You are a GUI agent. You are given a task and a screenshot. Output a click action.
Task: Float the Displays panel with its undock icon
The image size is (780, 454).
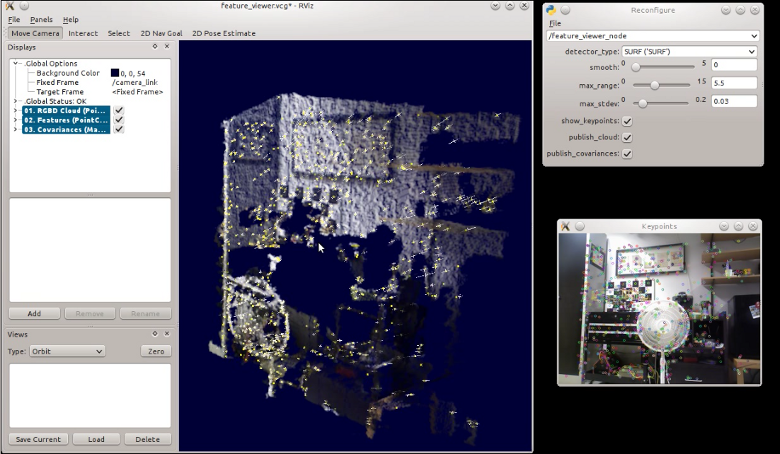click(154, 46)
